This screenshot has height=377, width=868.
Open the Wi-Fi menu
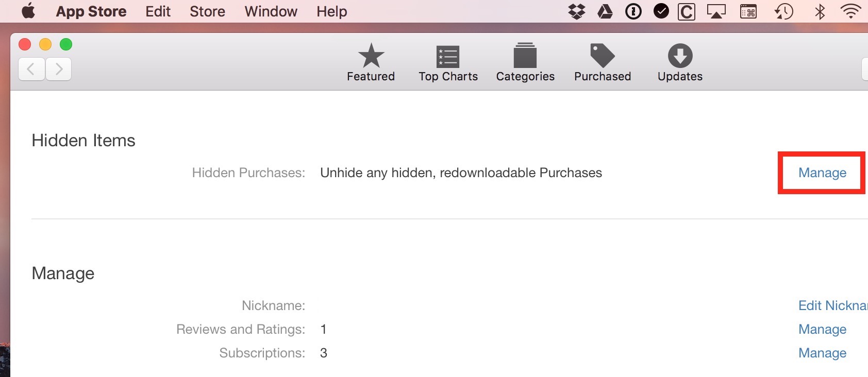(x=850, y=11)
